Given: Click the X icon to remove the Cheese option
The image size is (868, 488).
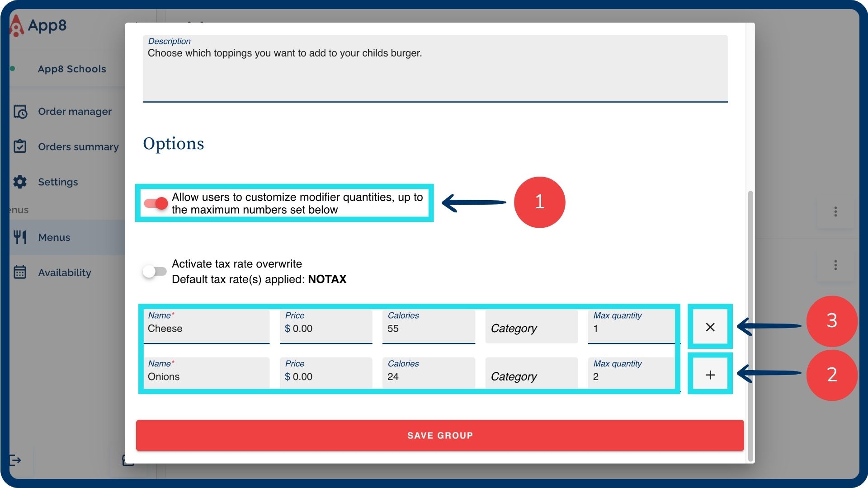Looking at the screenshot, I should (710, 327).
